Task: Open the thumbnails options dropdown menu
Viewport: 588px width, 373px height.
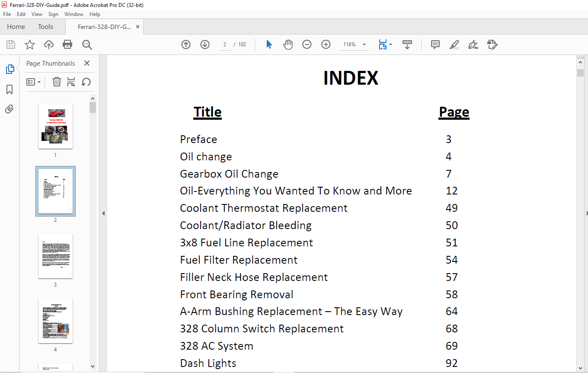Action: pos(33,82)
